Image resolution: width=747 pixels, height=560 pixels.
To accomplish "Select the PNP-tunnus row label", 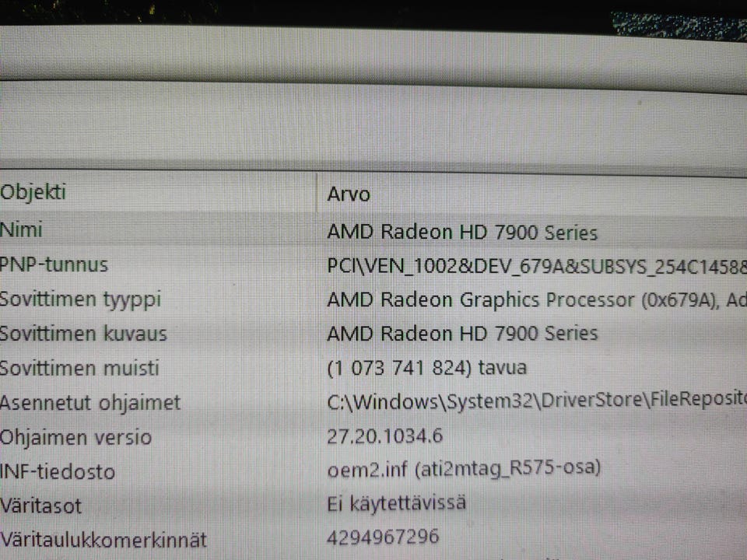I will (x=54, y=264).
